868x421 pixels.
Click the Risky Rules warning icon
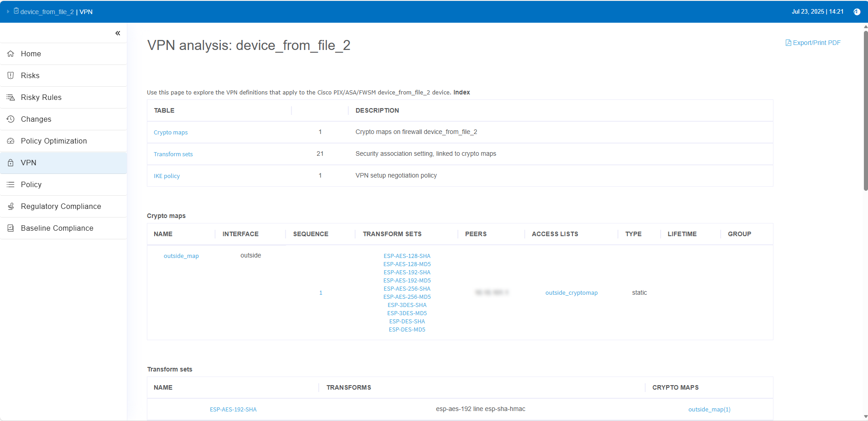click(x=11, y=97)
